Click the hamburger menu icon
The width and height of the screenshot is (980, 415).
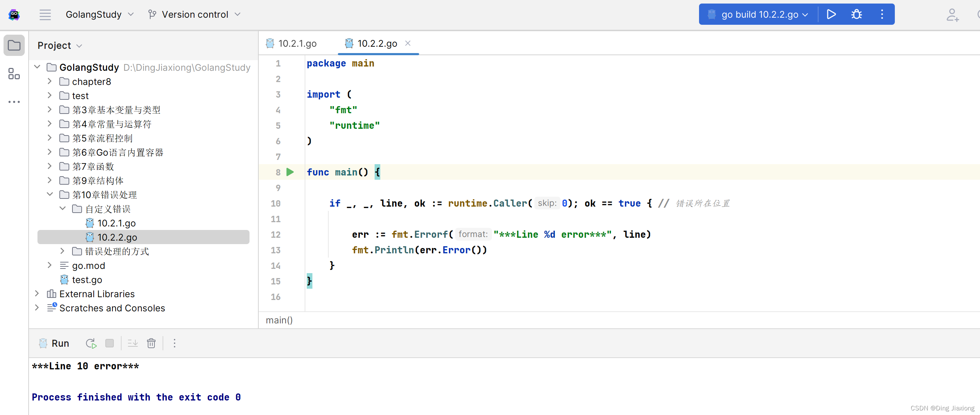[x=44, y=14]
